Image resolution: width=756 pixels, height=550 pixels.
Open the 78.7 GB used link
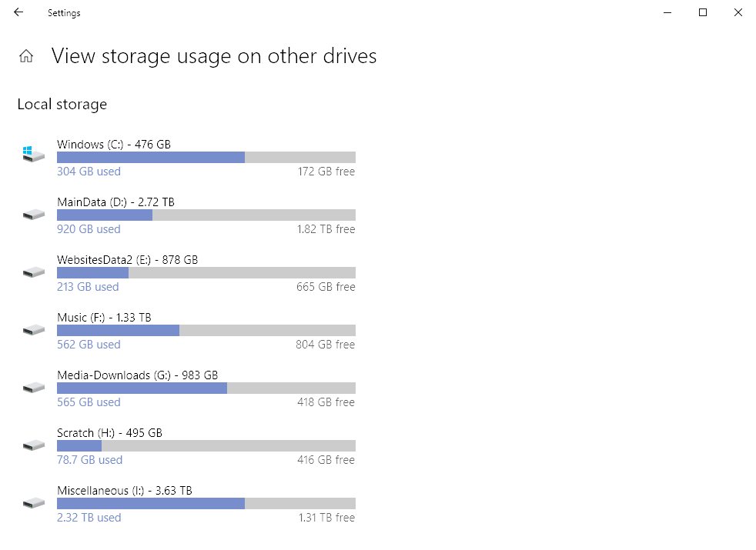coord(89,461)
